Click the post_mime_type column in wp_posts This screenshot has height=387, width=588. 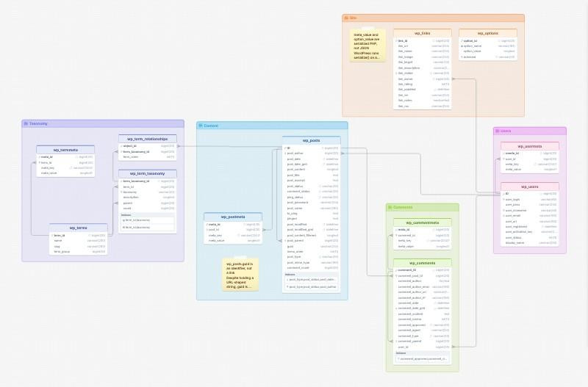click(x=311, y=263)
